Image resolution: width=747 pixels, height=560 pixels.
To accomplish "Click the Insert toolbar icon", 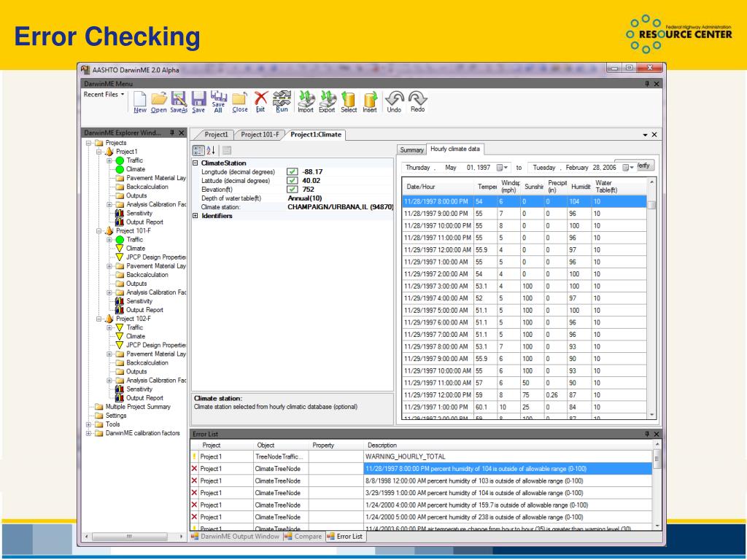I will tap(369, 102).
